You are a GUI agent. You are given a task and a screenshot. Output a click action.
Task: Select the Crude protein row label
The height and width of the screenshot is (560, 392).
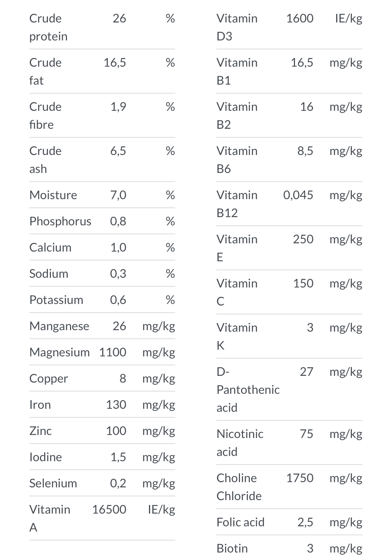pyautogui.click(x=48, y=27)
